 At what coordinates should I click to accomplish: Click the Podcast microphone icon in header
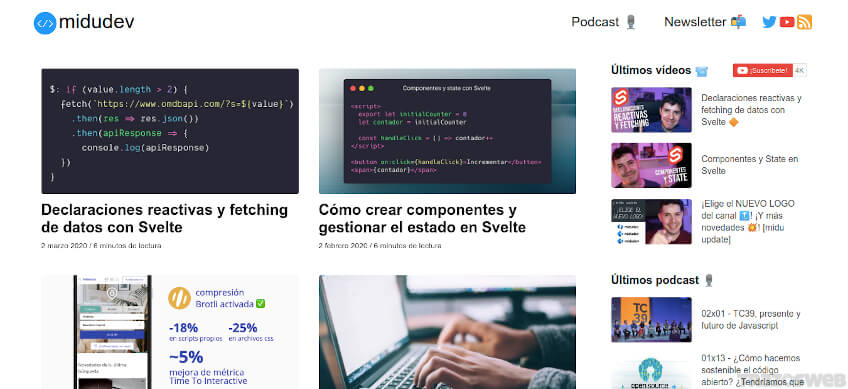pos(630,22)
